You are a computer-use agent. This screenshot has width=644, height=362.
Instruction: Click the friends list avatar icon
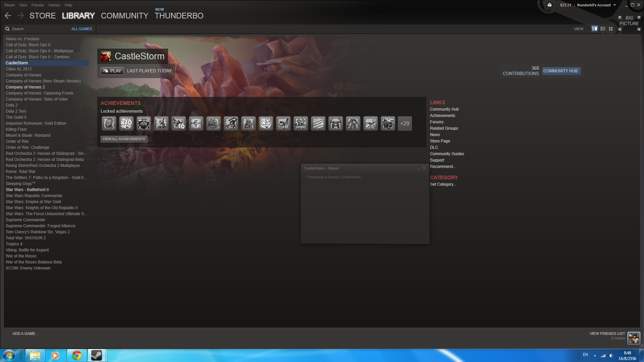click(x=634, y=338)
